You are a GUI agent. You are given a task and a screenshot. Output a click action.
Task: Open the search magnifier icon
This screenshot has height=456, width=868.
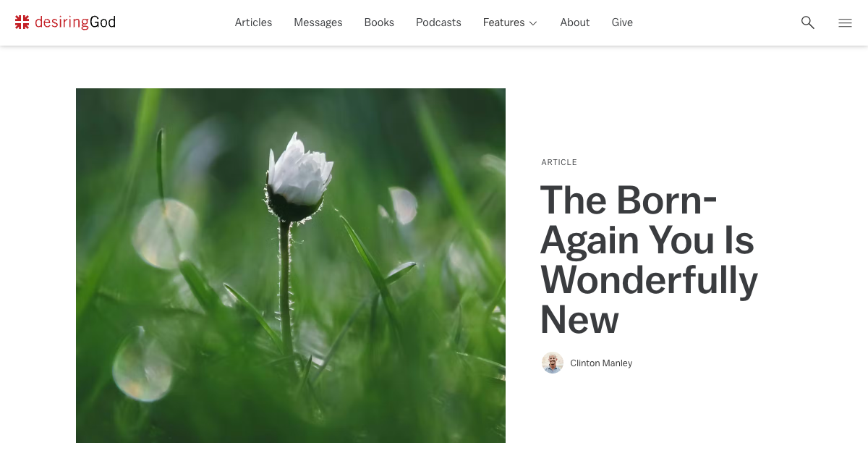[x=808, y=22]
